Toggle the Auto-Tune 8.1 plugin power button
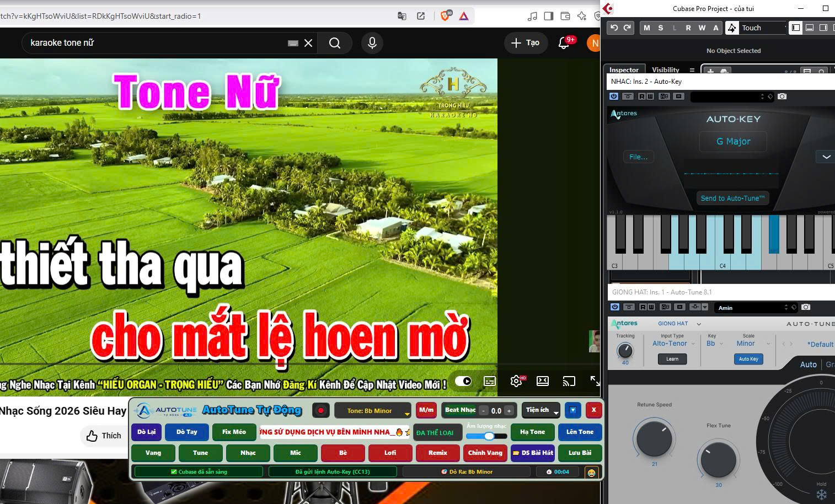The image size is (835, 504). [x=615, y=307]
